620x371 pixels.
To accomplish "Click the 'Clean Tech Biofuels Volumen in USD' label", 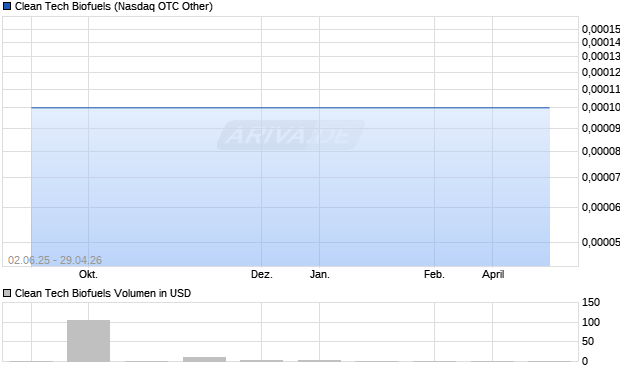I will tap(103, 293).
